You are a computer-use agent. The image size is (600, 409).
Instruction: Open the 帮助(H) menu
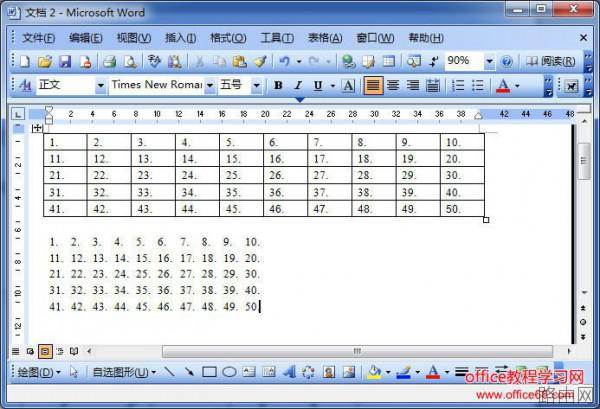[426, 38]
